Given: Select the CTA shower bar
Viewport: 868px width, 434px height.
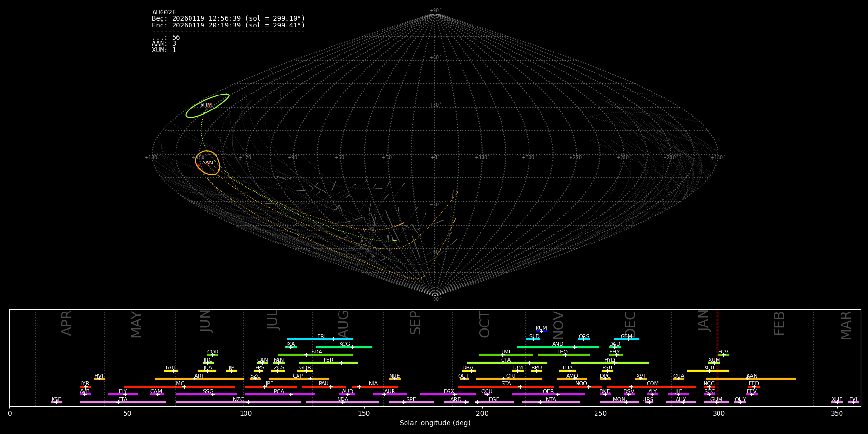Looking at the screenshot, I should [507, 363].
